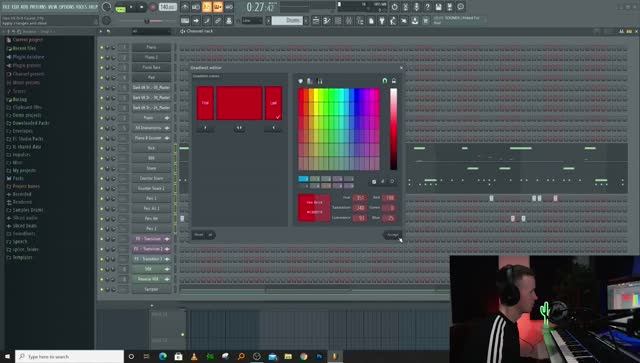Mute the Snare channel via its green LED
Image resolution: width=640 pixels, height=363 pixels.
102,168
